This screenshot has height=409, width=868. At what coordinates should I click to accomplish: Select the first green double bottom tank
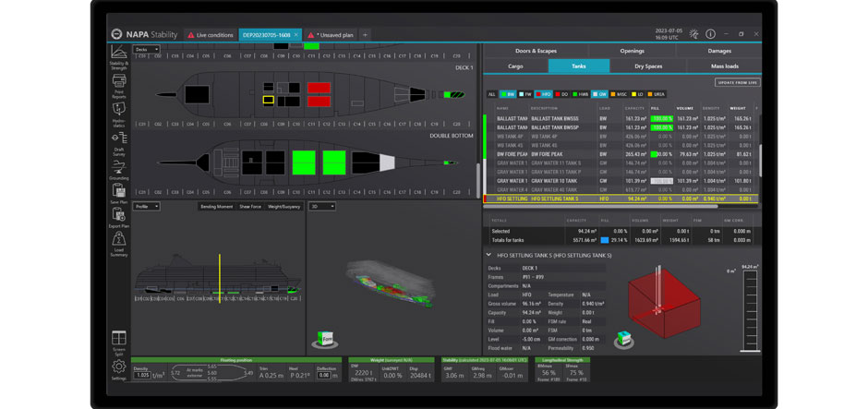coord(304,162)
